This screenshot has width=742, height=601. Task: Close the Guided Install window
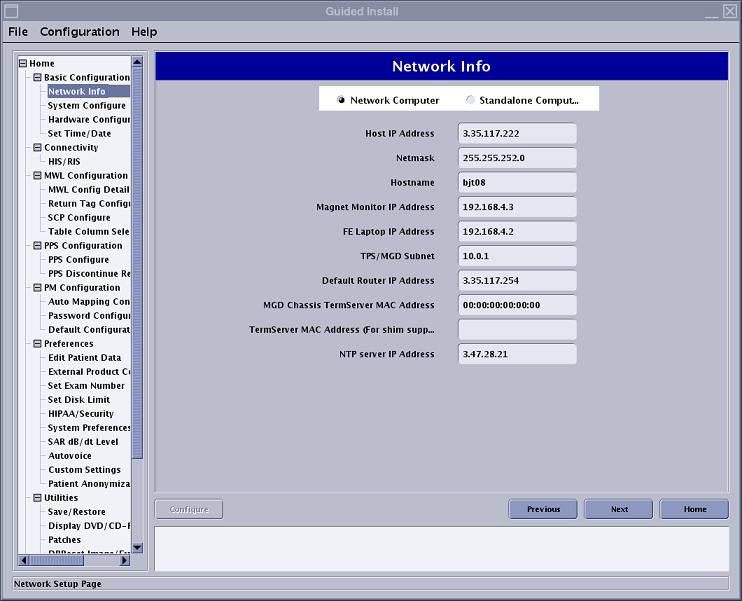tap(730, 11)
